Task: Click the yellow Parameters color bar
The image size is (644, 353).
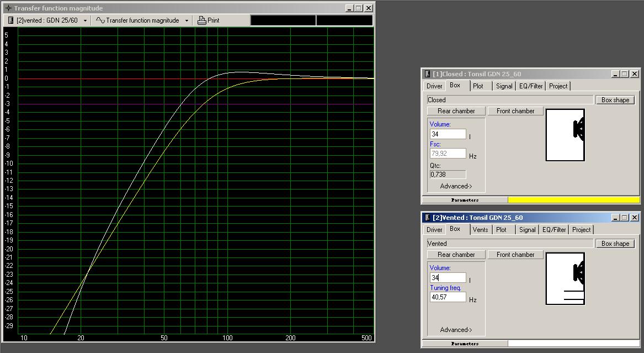Action: [x=573, y=200]
